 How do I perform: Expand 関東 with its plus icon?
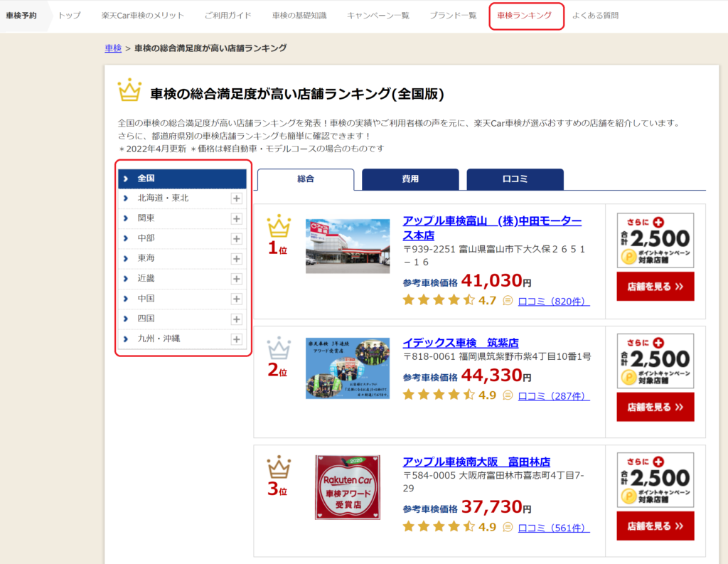[236, 218]
